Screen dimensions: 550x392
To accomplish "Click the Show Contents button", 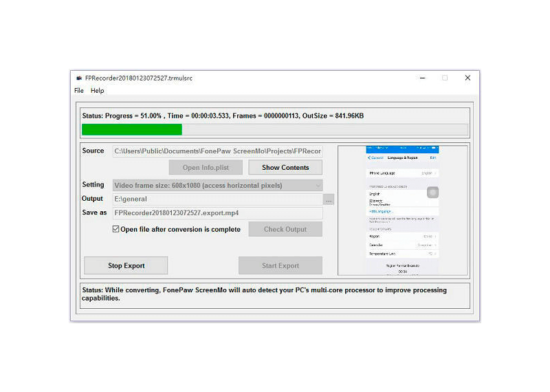I will pyautogui.click(x=285, y=167).
